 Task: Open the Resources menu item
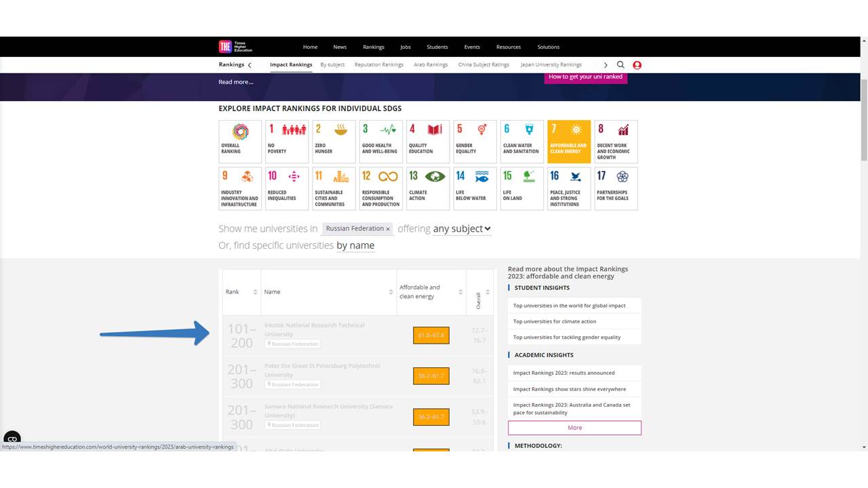pos(509,47)
